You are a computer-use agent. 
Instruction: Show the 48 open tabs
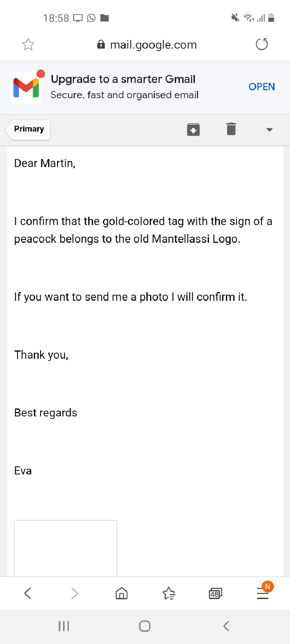click(215, 594)
